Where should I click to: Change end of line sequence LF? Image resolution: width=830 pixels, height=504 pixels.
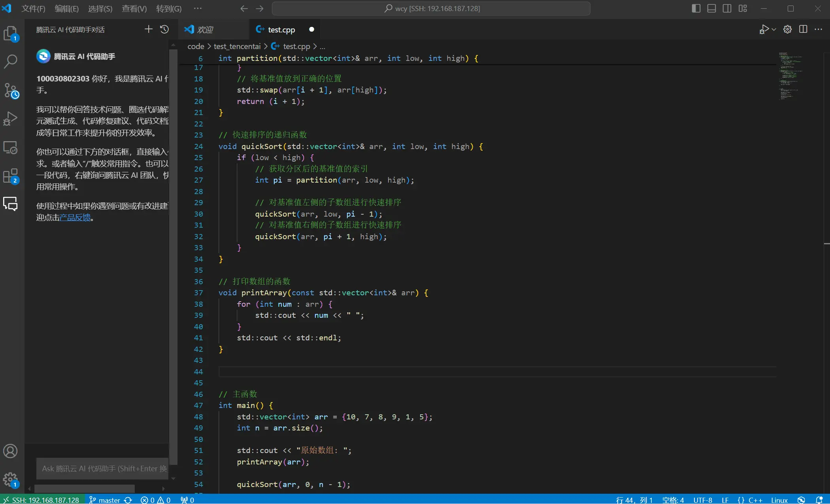click(725, 500)
